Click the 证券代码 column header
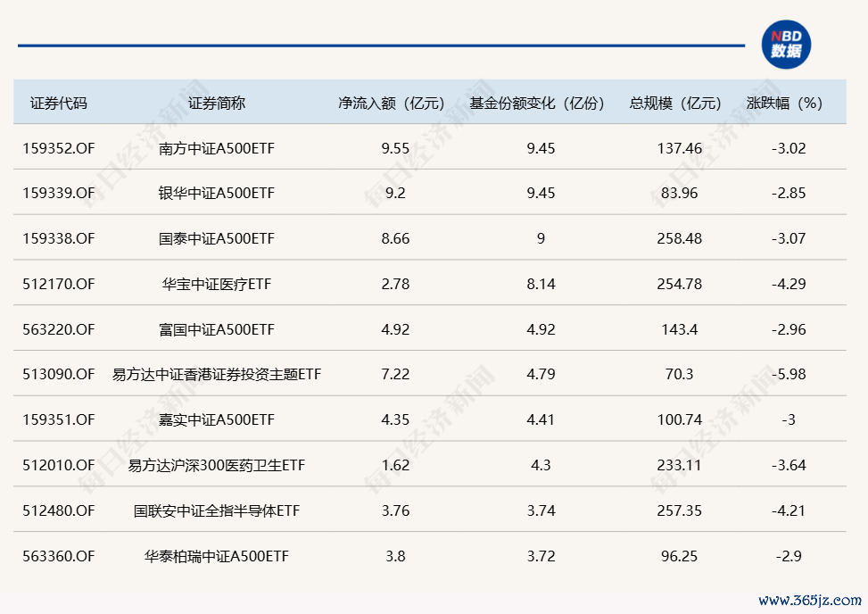This screenshot has height=614, width=868. [x=59, y=103]
